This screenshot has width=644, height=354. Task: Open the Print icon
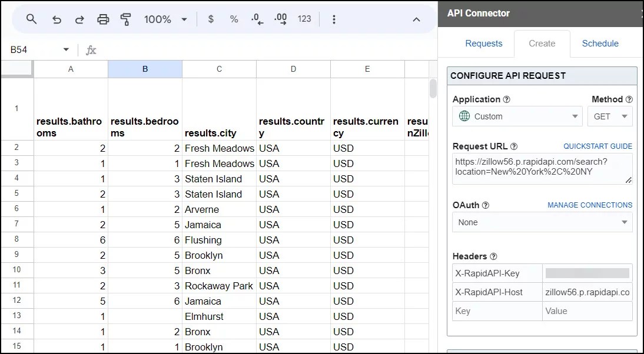[103, 19]
